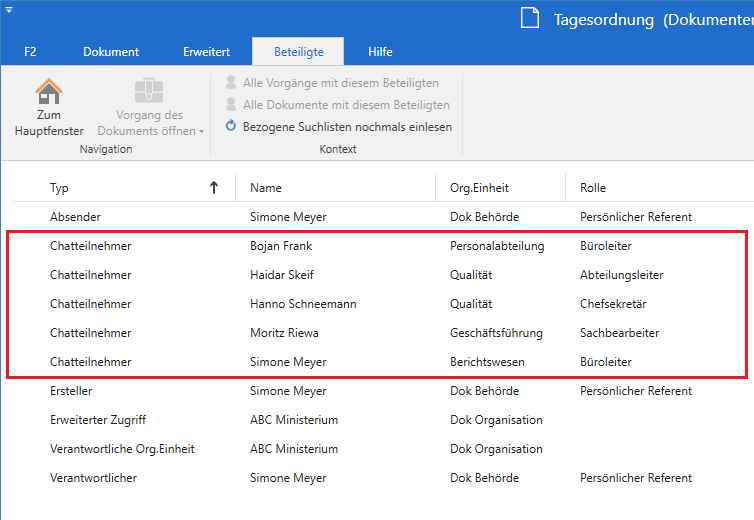This screenshot has height=520, width=754.
Task: Sort by the Name column header
Action: (x=266, y=187)
